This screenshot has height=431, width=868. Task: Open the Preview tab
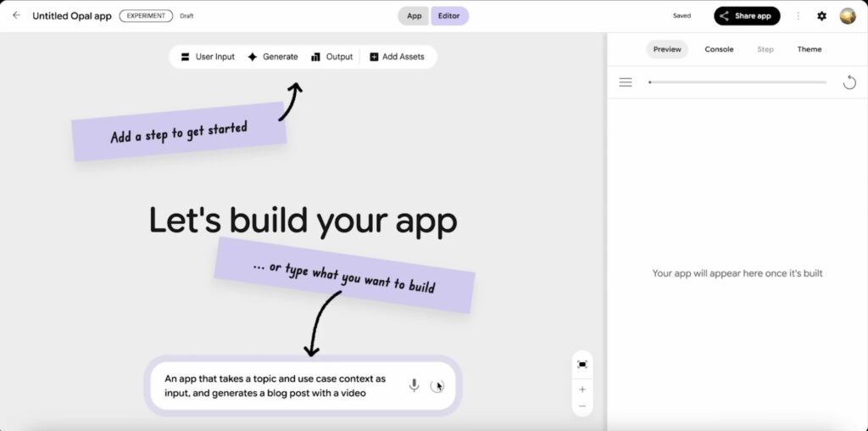coord(667,49)
